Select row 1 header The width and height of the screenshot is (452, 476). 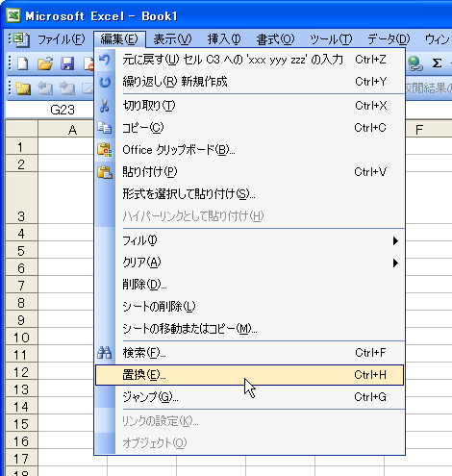(21, 147)
